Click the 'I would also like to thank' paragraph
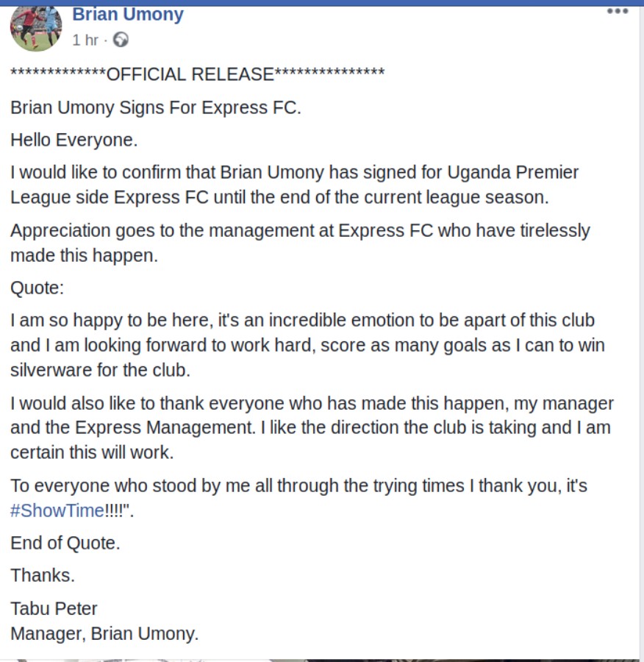The height and width of the screenshot is (662, 644). (x=312, y=427)
